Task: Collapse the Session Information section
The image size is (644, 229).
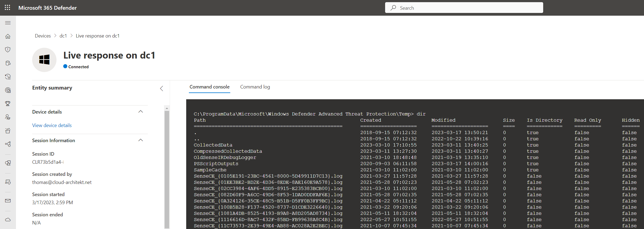Action: click(x=141, y=140)
